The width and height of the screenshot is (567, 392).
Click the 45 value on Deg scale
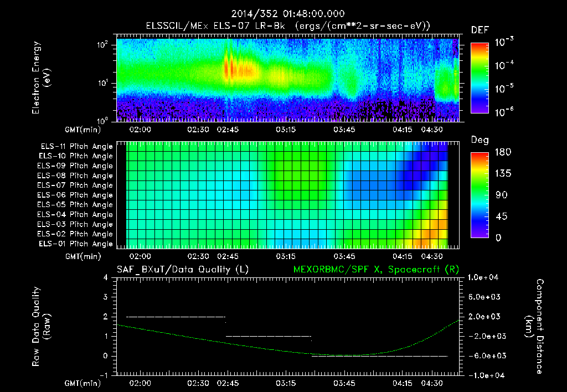pyautogui.click(x=501, y=216)
